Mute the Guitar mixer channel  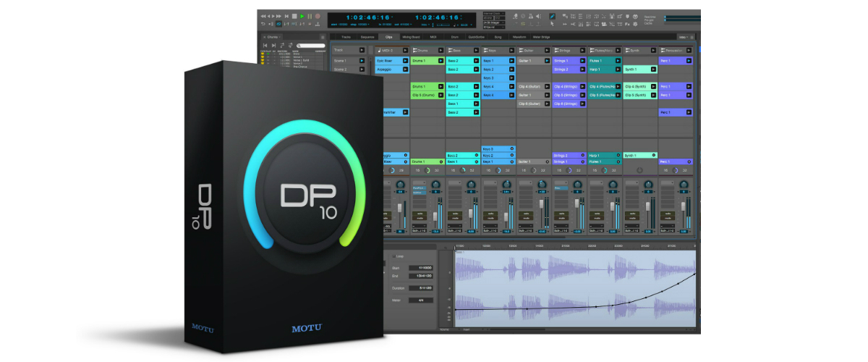525,217
